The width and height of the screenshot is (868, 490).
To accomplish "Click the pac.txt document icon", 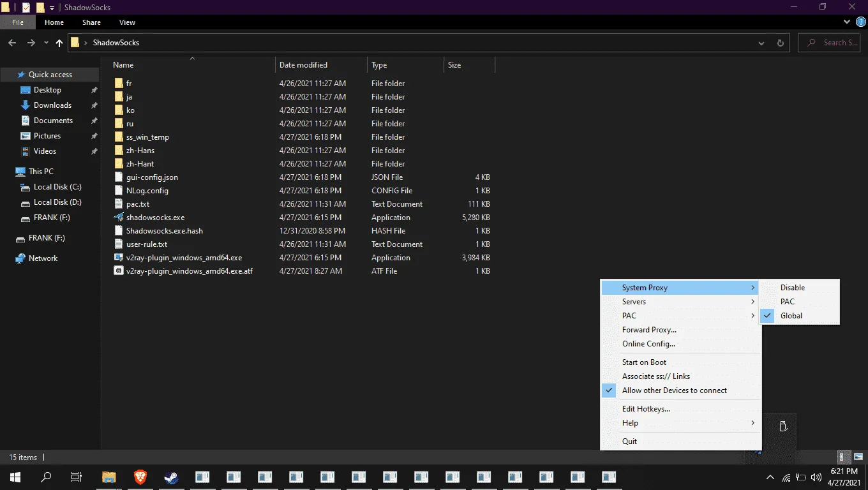I will 118,204.
